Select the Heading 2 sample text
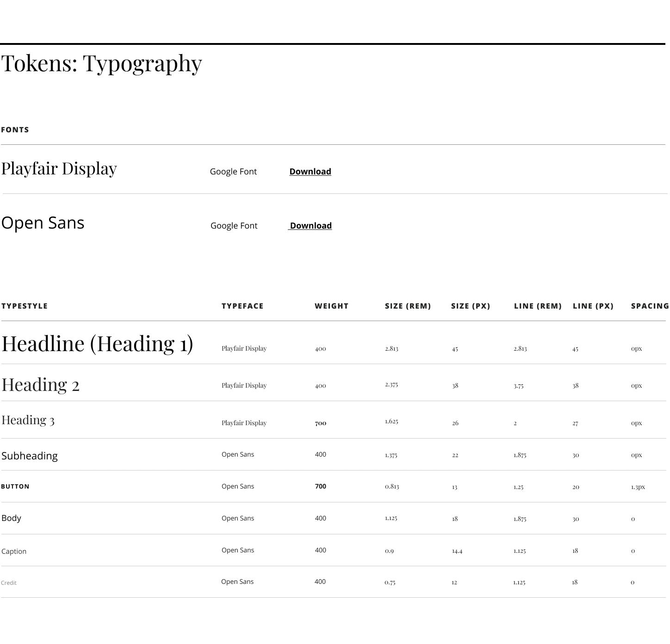 tap(40, 385)
